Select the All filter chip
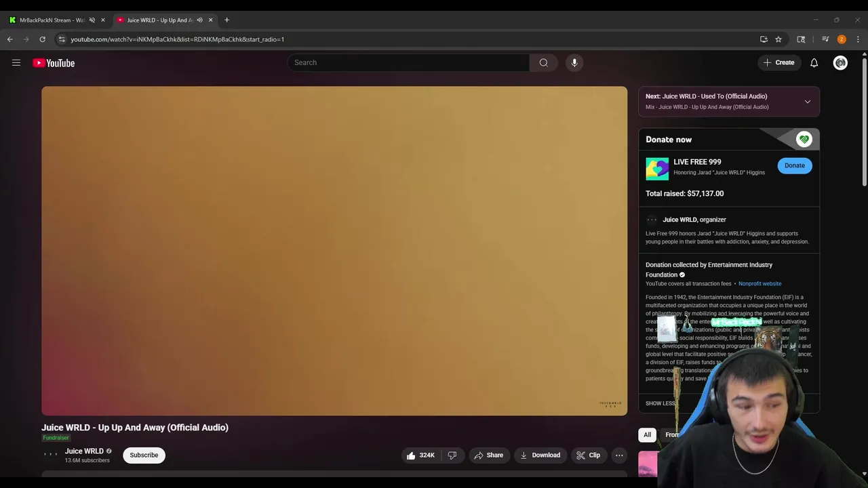The width and height of the screenshot is (868, 488). click(x=647, y=434)
